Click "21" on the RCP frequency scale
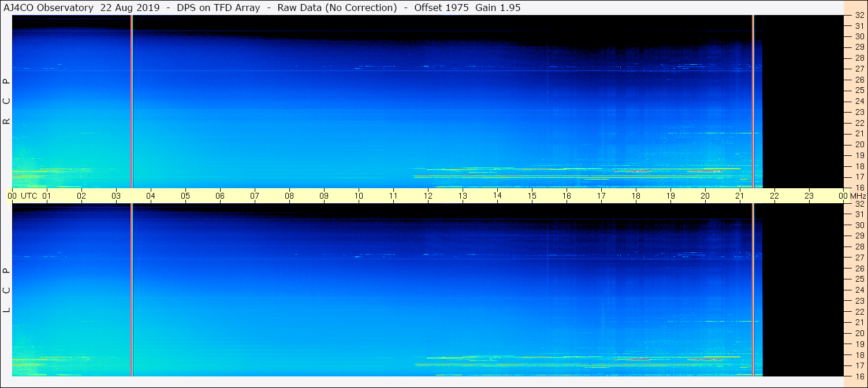The image size is (868, 388). (x=859, y=133)
